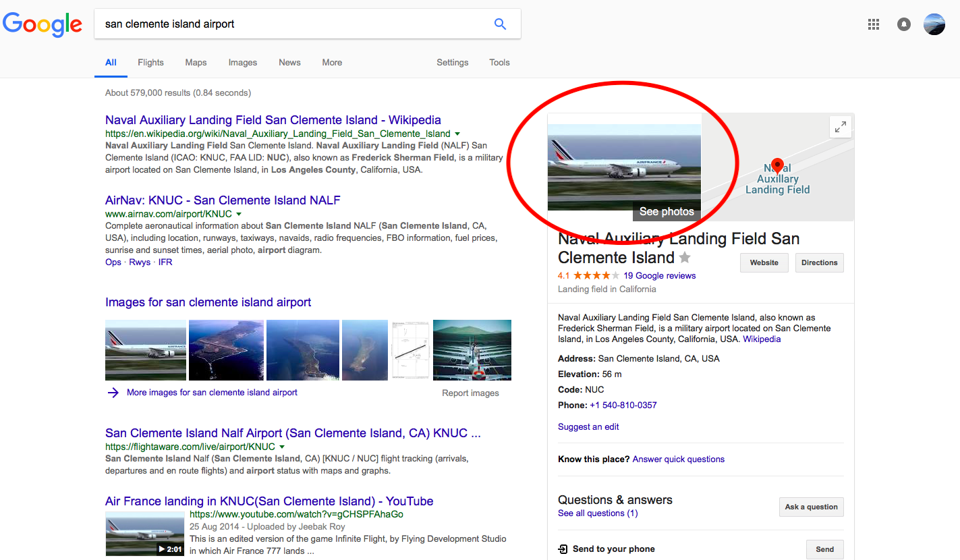Viewport: 960px width, 560px height.
Task: Open the airport diagram image thumbnail
Action: [411, 350]
